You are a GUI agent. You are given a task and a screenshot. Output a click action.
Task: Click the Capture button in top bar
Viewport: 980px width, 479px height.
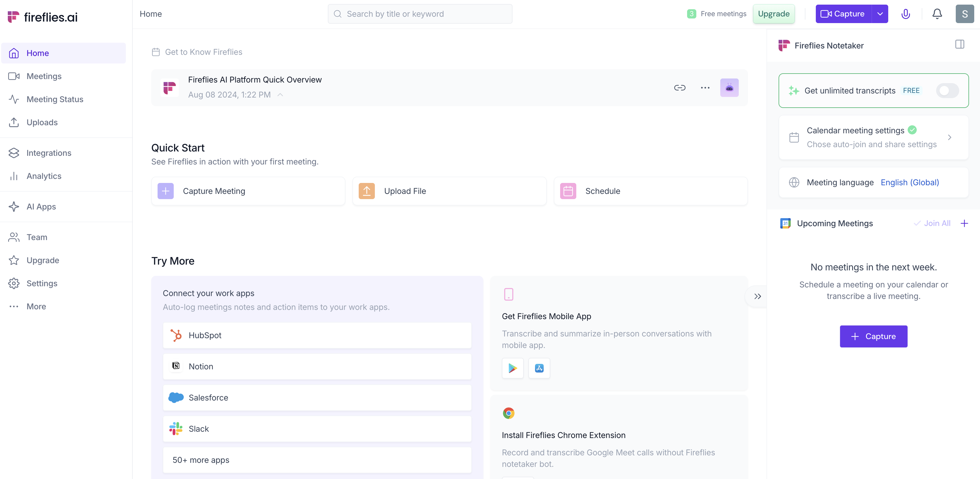coord(844,14)
